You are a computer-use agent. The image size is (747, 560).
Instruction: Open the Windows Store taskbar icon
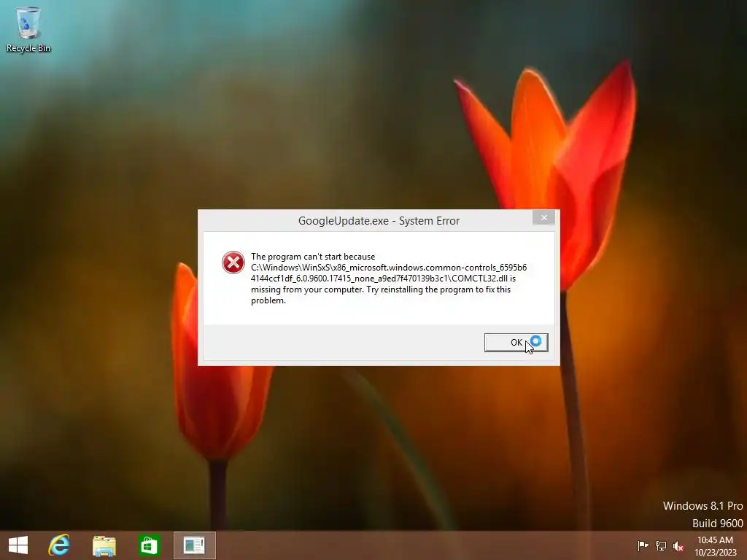[149, 545]
